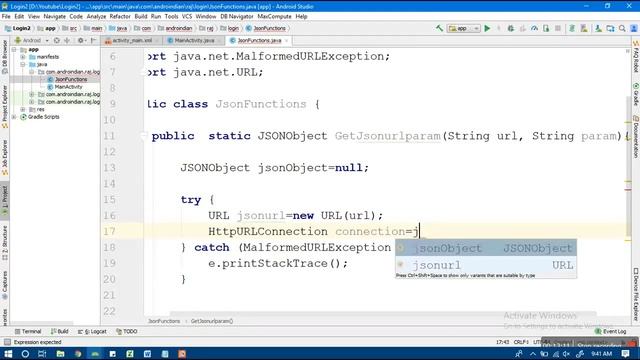The width and height of the screenshot is (640, 360).
Task: Open AVD Manager toolbar icon
Action: (584, 28)
